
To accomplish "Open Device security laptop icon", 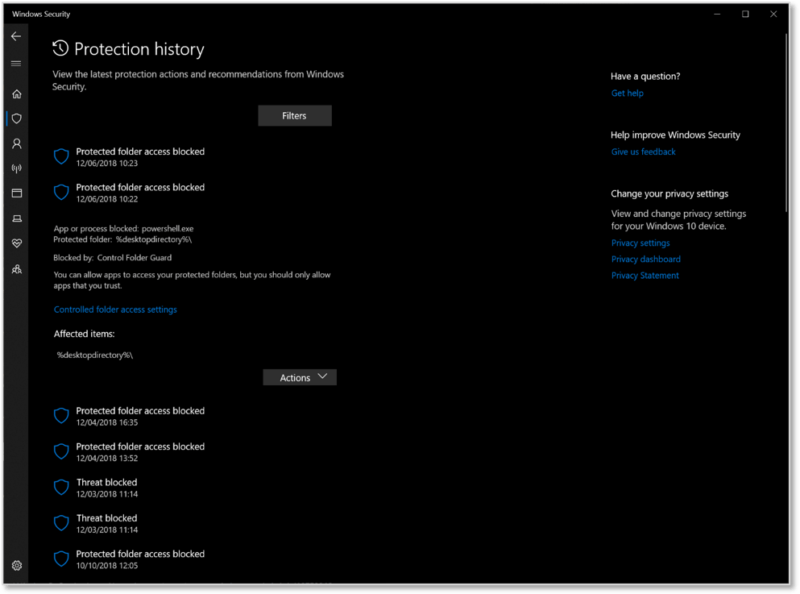I will click(17, 218).
